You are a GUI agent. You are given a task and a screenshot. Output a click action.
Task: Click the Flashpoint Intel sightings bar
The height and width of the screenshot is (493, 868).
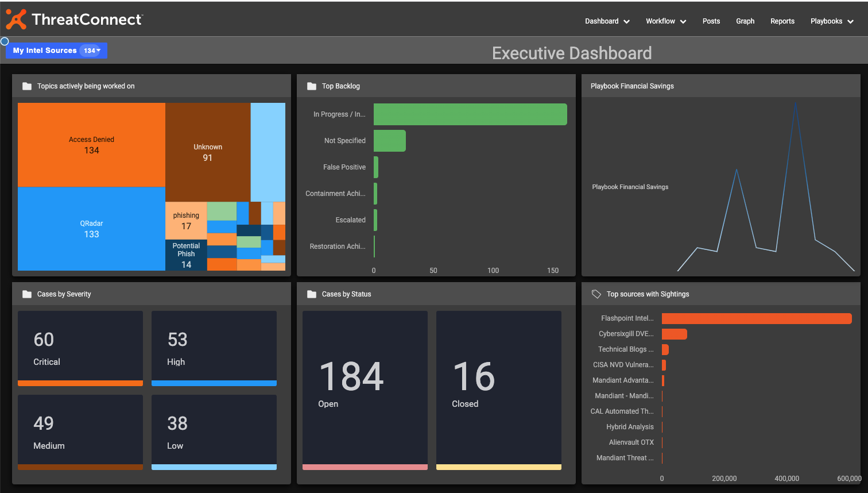757,318
